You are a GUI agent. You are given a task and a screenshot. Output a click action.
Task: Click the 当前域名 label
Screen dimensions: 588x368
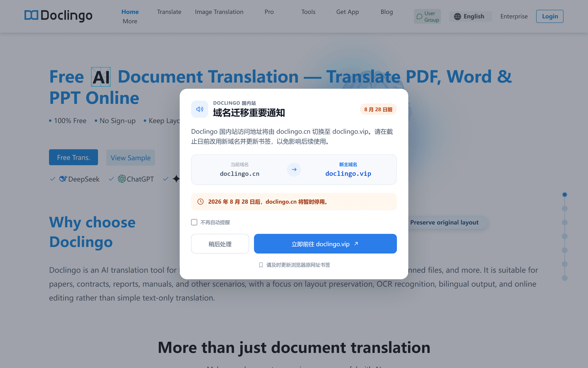239,165
